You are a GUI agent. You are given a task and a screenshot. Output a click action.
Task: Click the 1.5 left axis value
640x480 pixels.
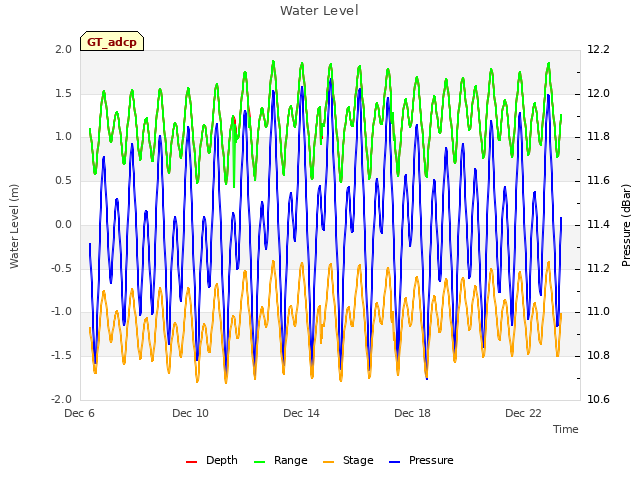63,93
